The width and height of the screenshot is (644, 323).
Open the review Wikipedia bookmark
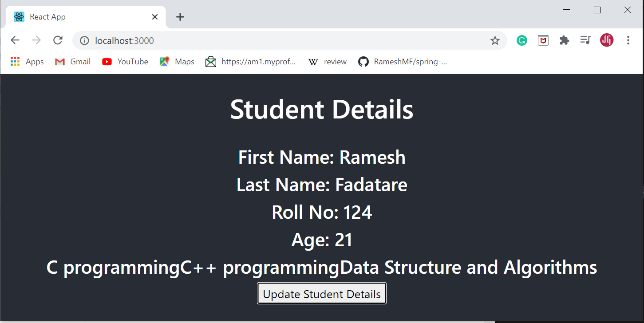point(327,62)
